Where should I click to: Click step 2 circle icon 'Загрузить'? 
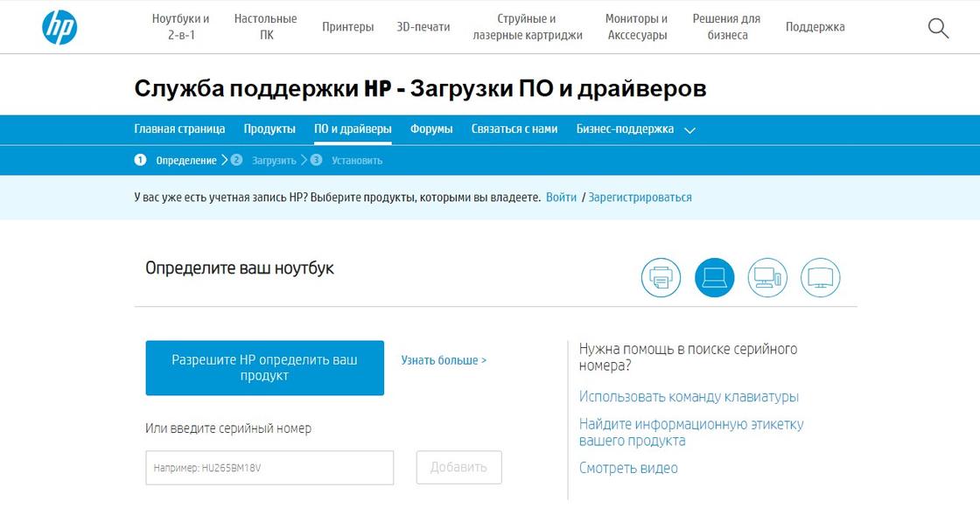pos(236,160)
